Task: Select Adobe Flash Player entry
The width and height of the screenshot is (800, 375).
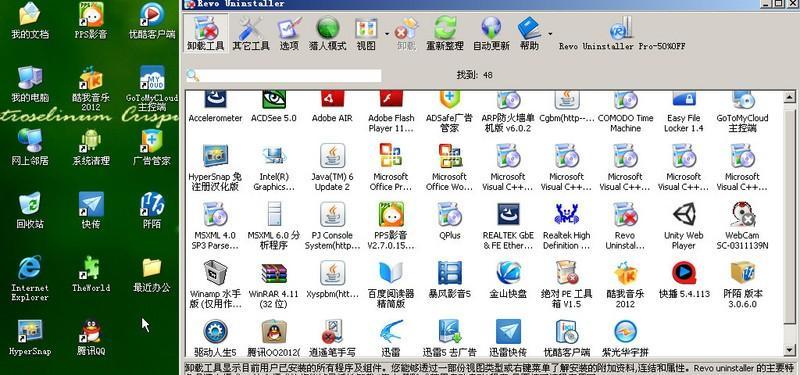Action: (x=391, y=112)
